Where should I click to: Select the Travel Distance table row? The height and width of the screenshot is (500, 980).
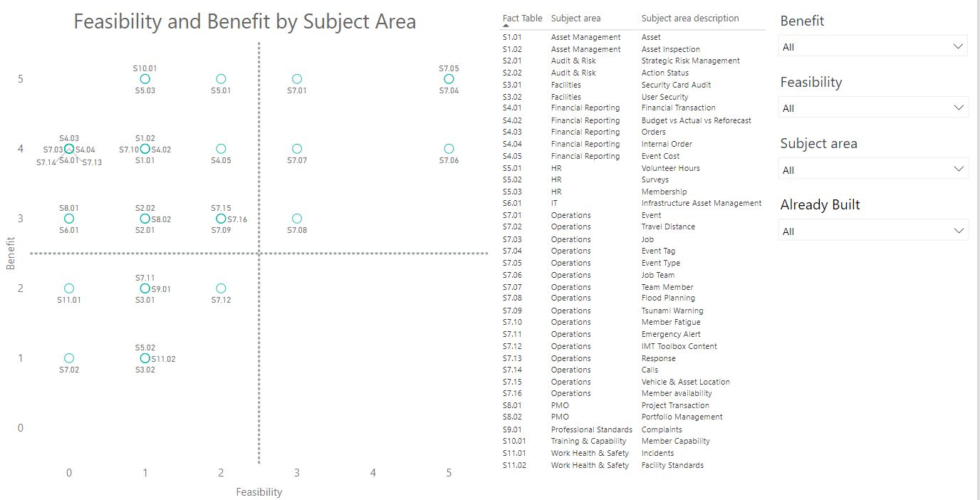pos(633,226)
